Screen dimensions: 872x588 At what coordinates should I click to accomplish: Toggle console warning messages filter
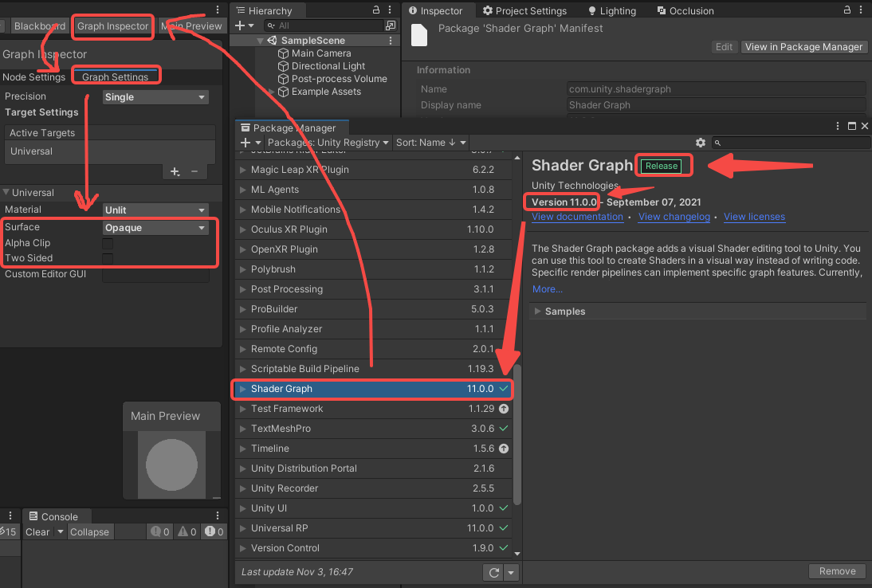coord(186,531)
